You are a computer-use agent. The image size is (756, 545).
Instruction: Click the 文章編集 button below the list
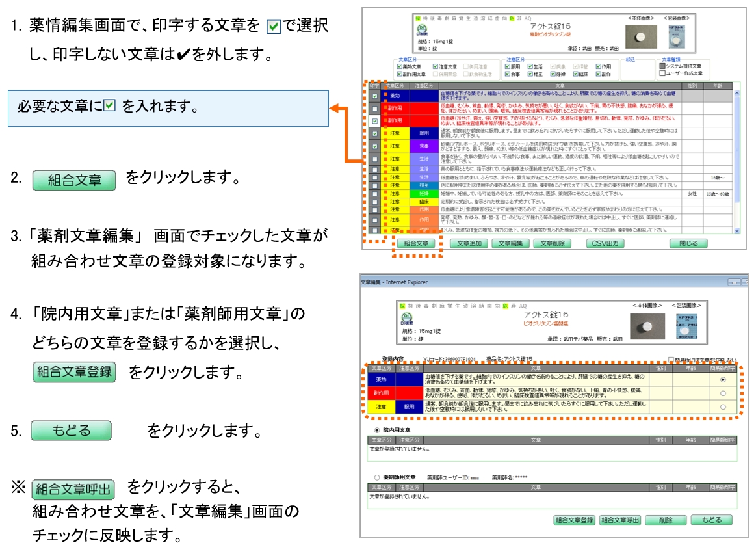coord(510,244)
